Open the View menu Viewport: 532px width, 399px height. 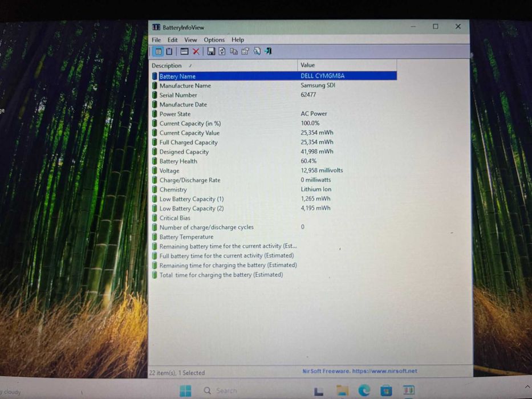tap(190, 40)
